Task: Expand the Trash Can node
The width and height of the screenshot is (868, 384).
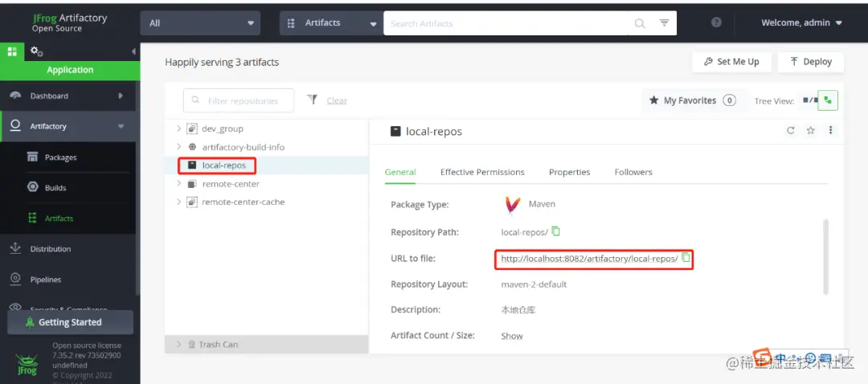Action: (178, 344)
